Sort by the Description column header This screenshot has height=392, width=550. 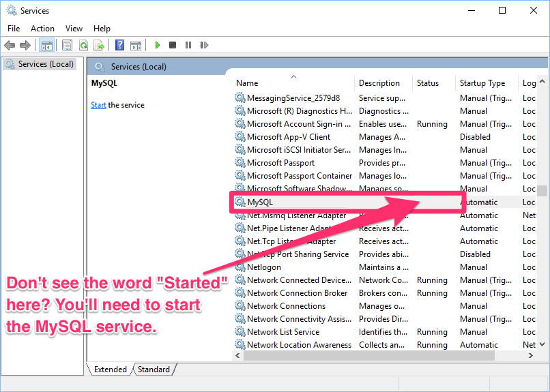383,83
